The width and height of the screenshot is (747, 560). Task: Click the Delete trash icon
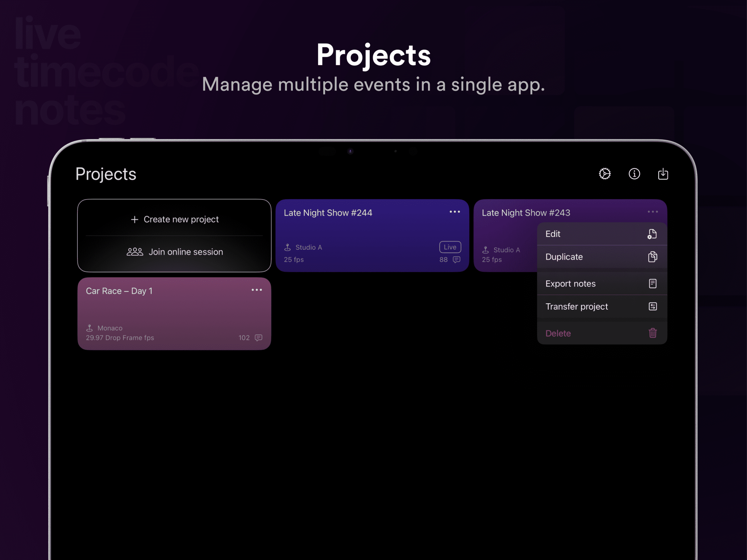[652, 333]
